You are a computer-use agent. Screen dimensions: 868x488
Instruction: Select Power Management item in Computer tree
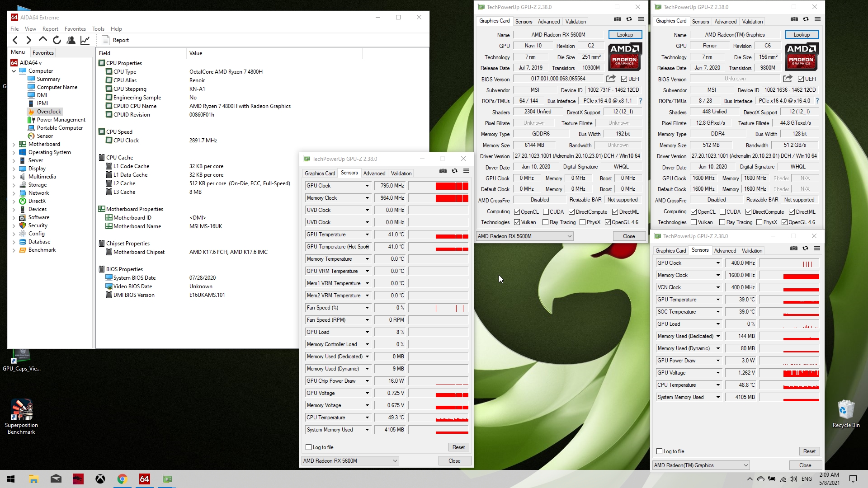point(61,120)
